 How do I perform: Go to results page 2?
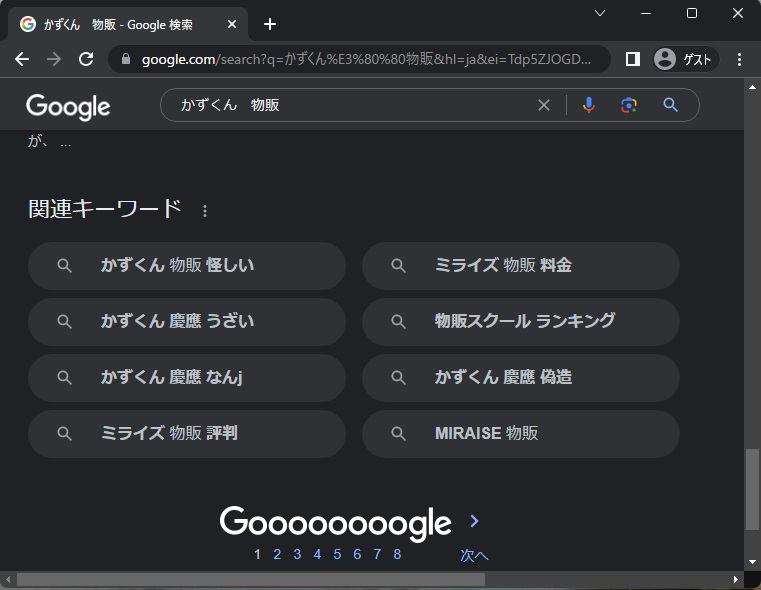(x=277, y=554)
